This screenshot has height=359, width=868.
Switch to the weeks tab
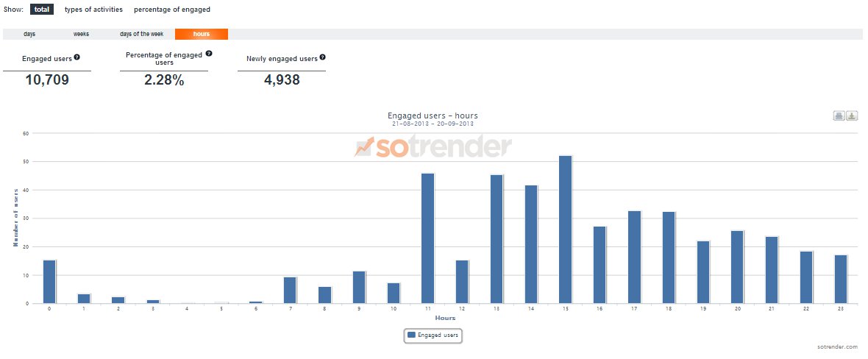(81, 34)
